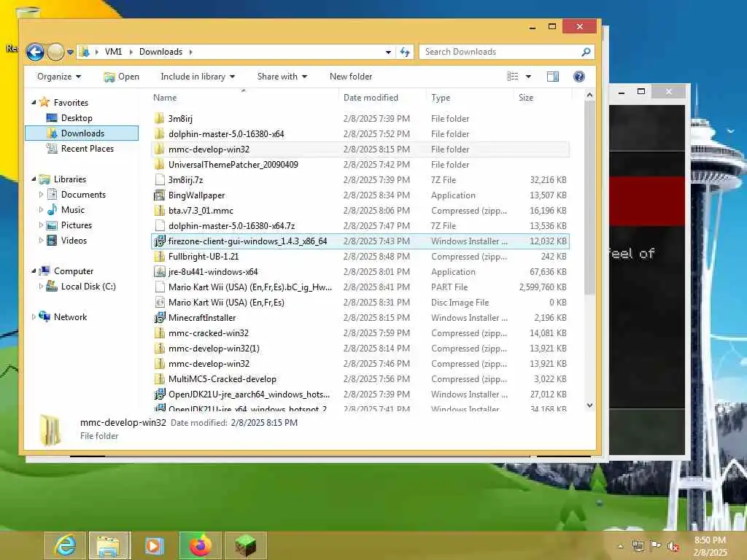
Task: Click the search magnifier icon
Action: (586, 52)
